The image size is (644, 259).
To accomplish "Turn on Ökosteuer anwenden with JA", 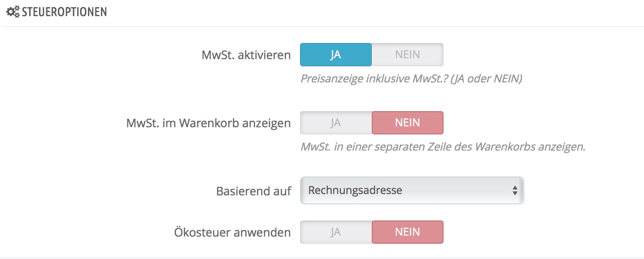I will point(335,232).
